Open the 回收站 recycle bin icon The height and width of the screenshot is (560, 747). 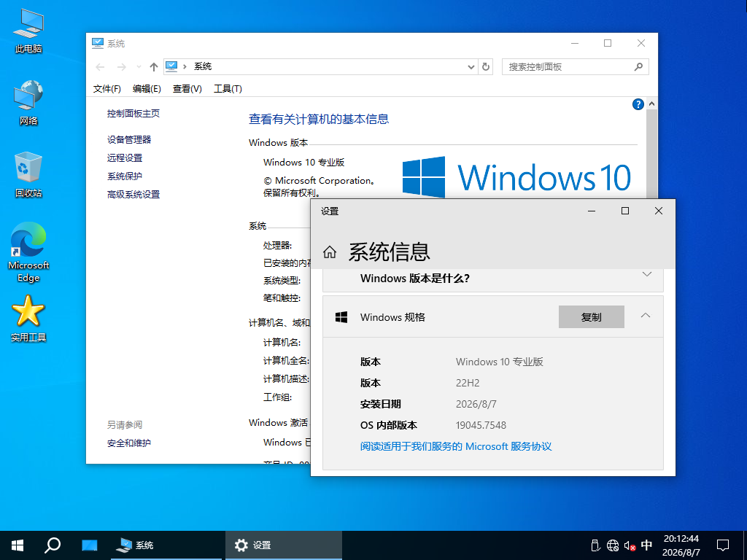coord(28,175)
